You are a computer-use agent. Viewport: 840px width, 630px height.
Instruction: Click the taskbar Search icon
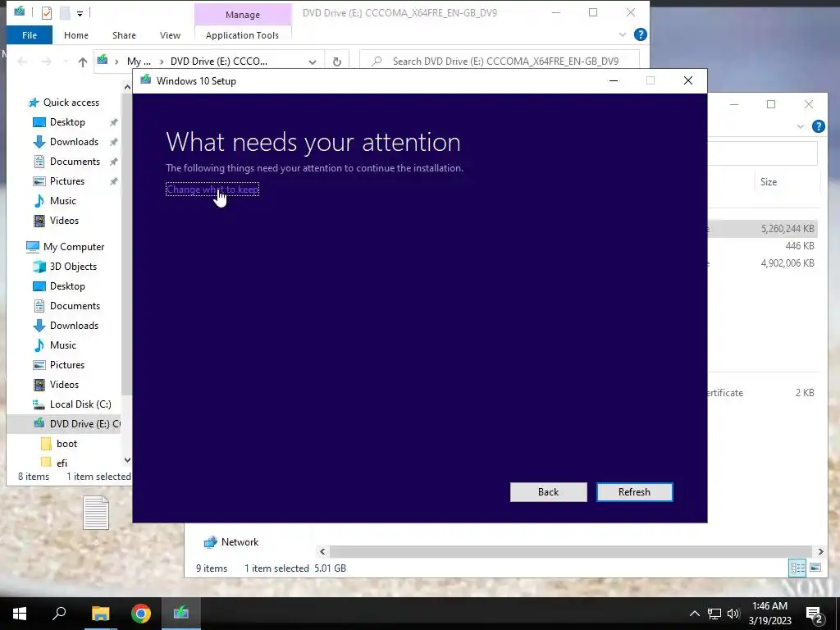59,614
